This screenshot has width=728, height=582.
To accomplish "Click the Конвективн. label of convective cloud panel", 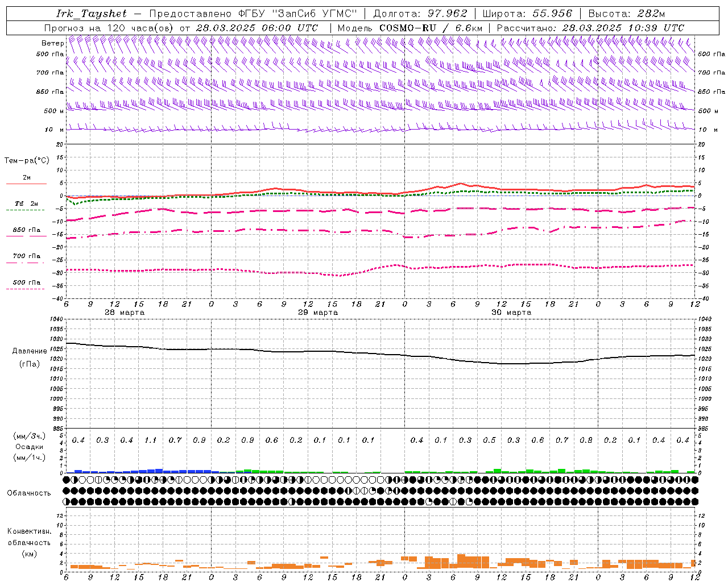I will [30, 531].
